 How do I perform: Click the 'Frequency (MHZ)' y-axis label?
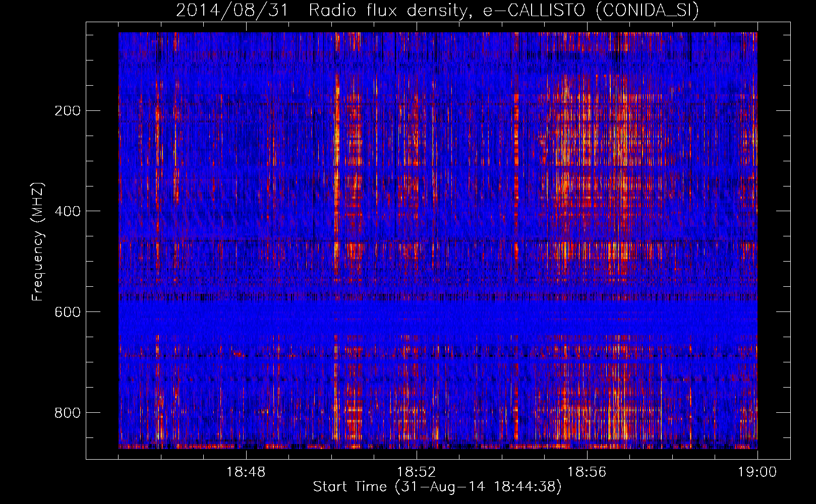tap(38, 241)
